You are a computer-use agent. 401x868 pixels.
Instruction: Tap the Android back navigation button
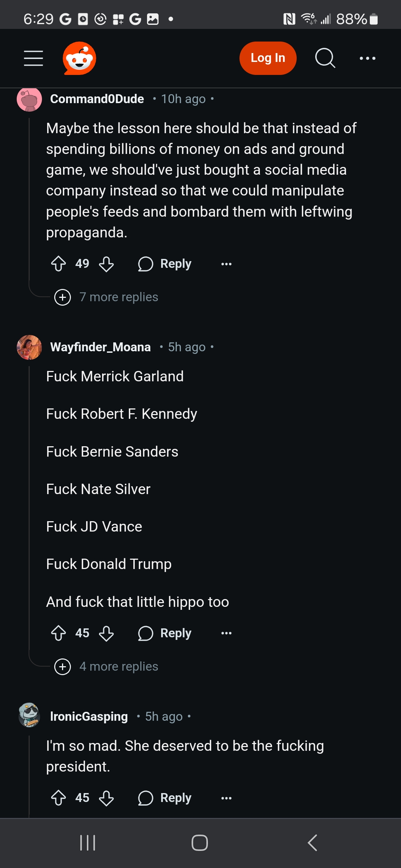point(313,843)
